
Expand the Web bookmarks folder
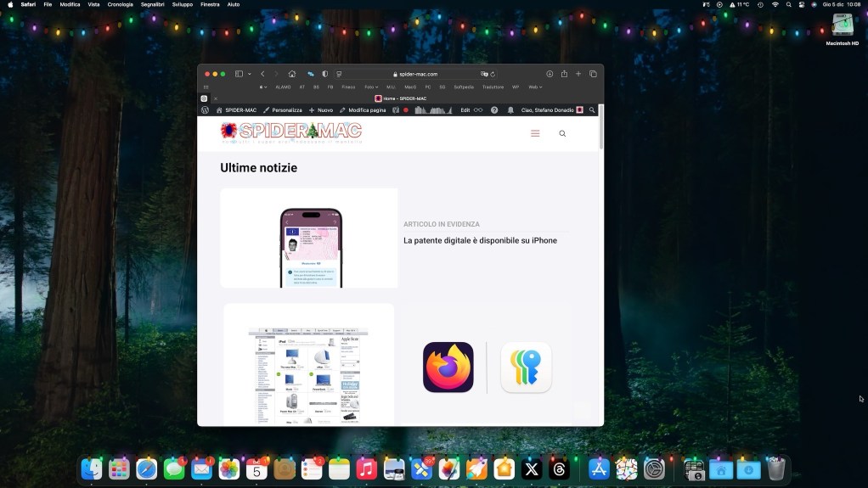coord(535,87)
